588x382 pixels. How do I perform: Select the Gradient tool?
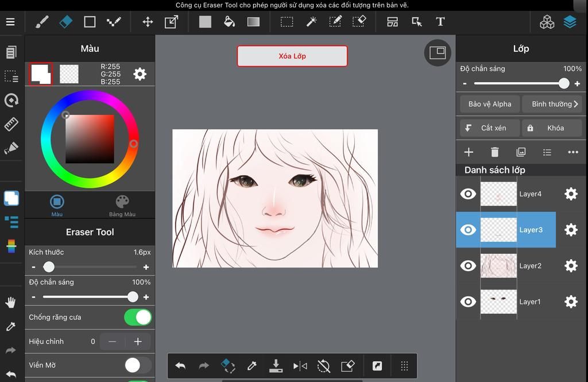coord(253,22)
